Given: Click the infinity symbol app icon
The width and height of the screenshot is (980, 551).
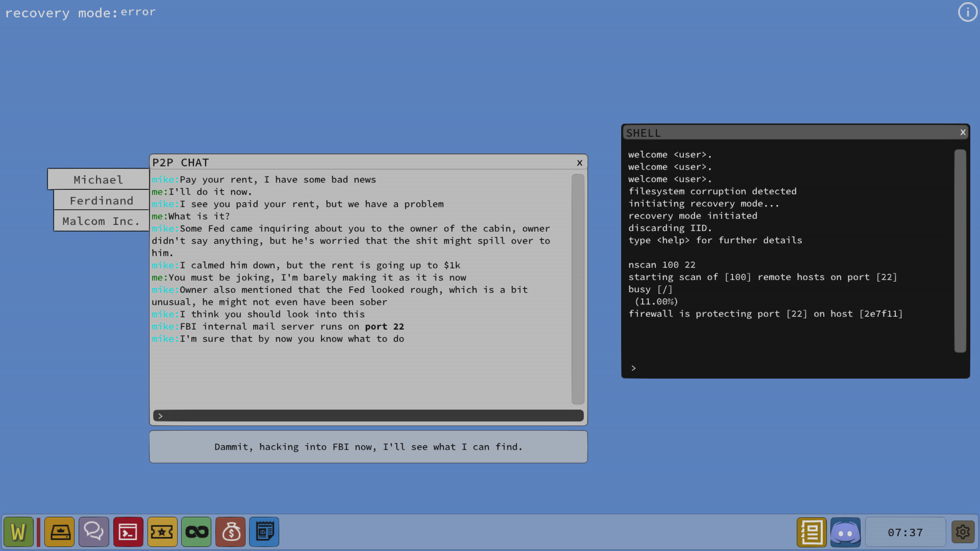Looking at the screenshot, I should coord(196,532).
